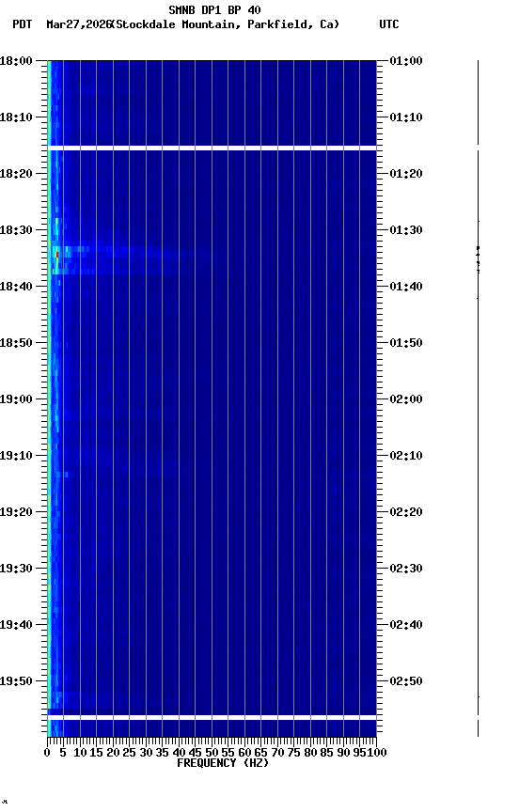Click the 100 Hz frequency axis label
The image size is (519, 812).
377,753
